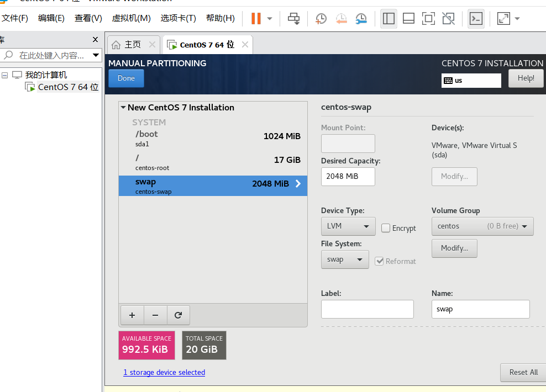Toggle the Encrypt checkbox

386,228
